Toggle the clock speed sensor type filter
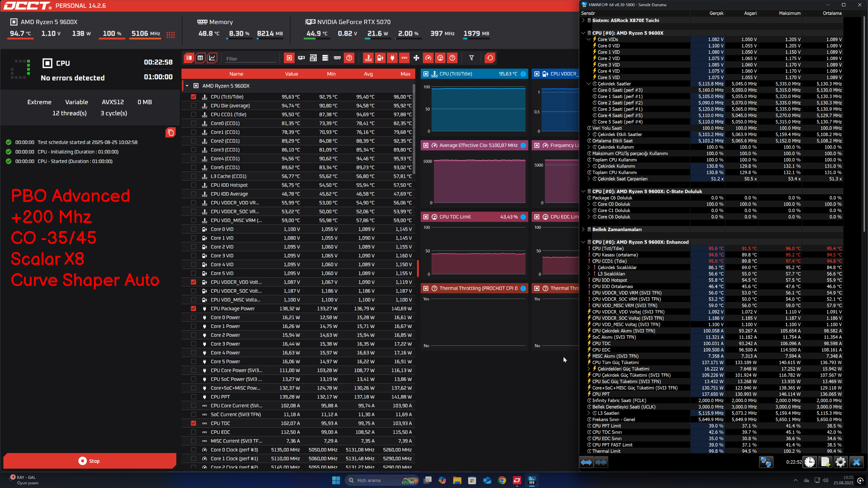The width and height of the screenshot is (868, 488). [429, 58]
